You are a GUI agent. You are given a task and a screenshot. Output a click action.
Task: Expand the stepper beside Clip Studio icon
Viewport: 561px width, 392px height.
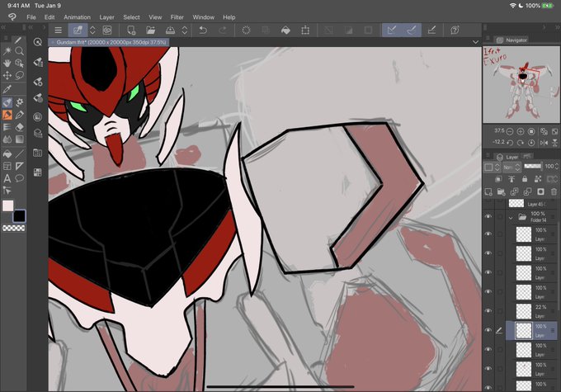click(92, 30)
